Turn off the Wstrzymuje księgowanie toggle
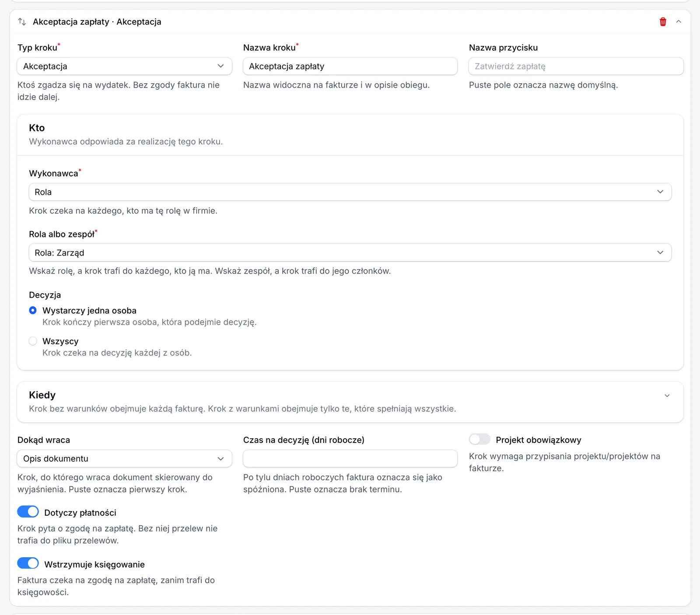 click(x=28, y=563)
